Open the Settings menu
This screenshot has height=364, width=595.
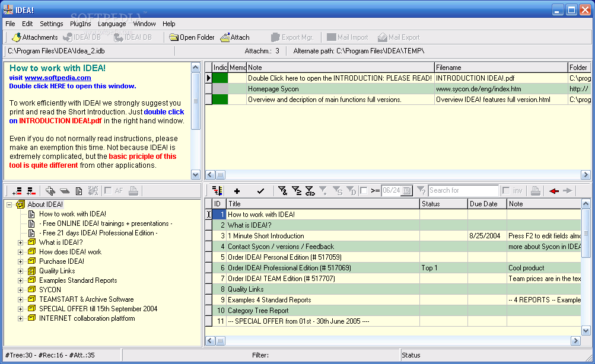coord(51,24)
